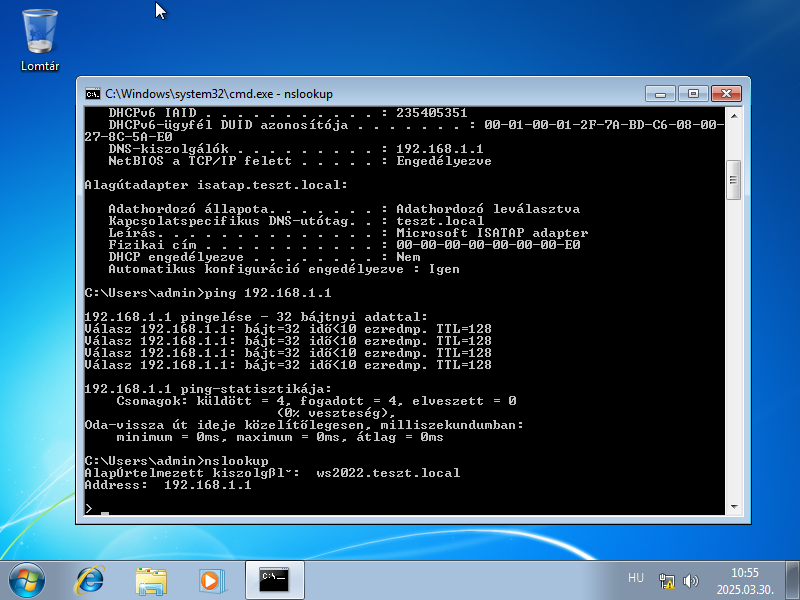Image resolution: width=800 pixels, height=600 pixels.
Task: Select the cmd.exe taskbar button
Action: pos(274,578)
